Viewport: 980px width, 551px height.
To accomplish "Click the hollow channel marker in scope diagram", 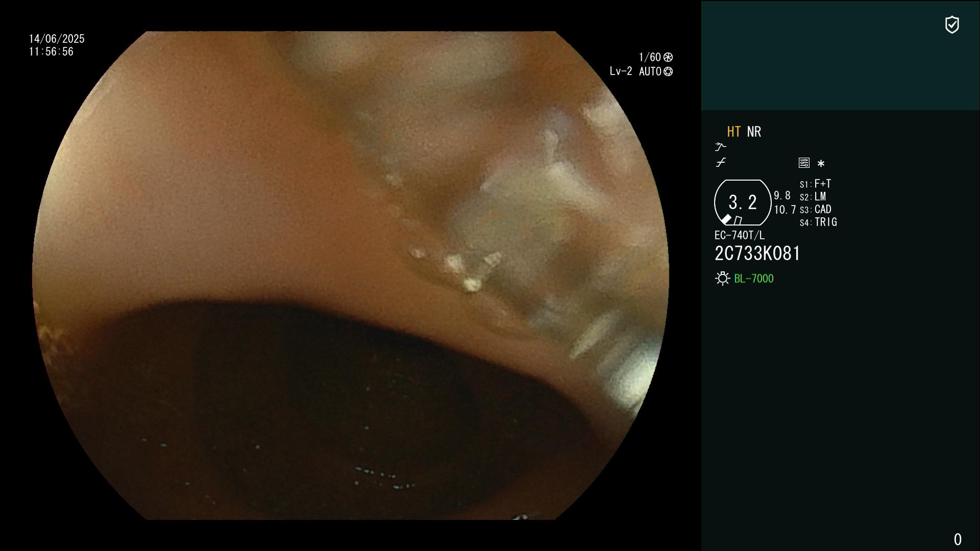I will coord(738,220).
